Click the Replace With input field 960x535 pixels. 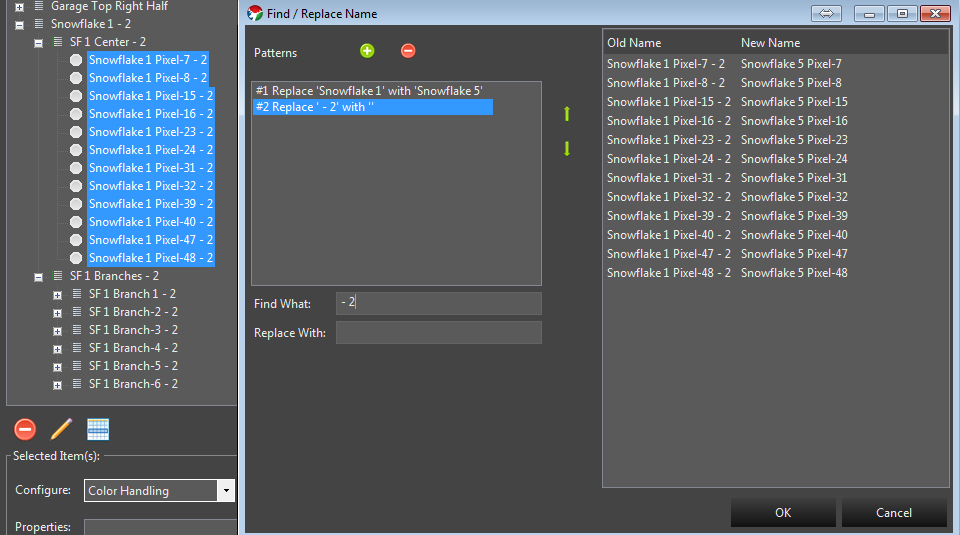click(x=438, y=332)
